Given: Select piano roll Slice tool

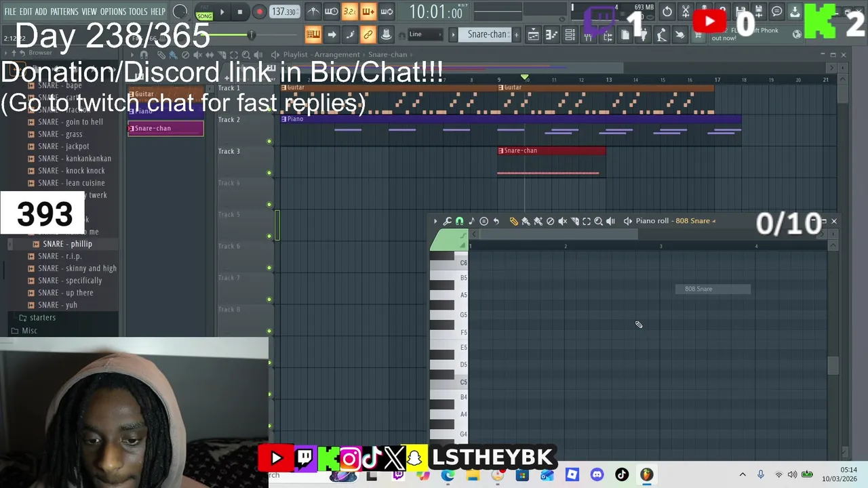Looking at the screenshot, I should 574,221.
